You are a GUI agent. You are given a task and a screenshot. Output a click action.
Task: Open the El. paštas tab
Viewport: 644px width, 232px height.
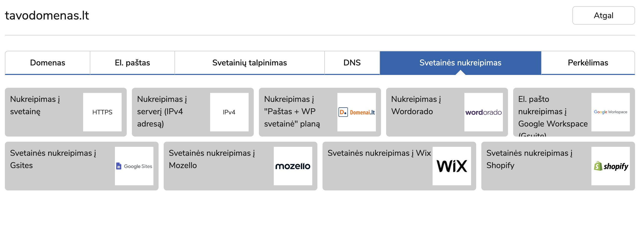[x=132, y=63]
